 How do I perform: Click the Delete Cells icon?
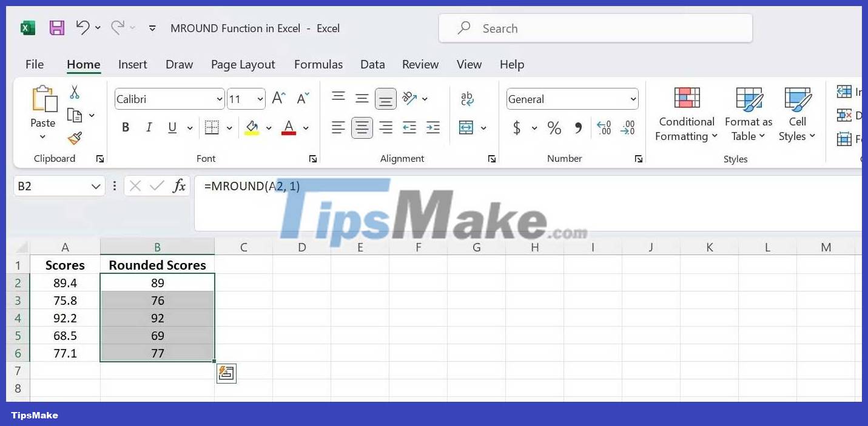(844, 115)
